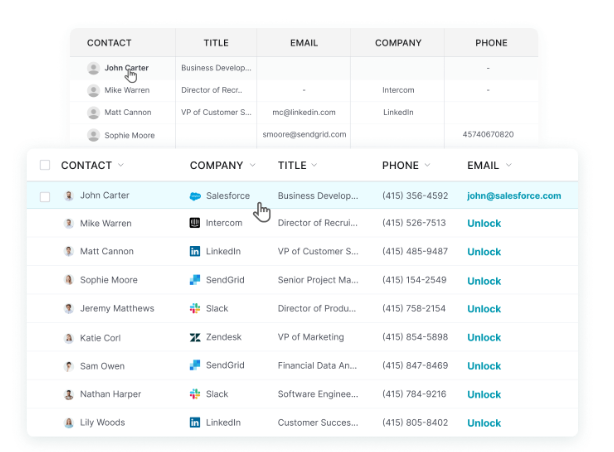Click Katie Corl's phone number
Image resolution: width=614 pixels, height=452 pixels.
click(x=414, y=337)
